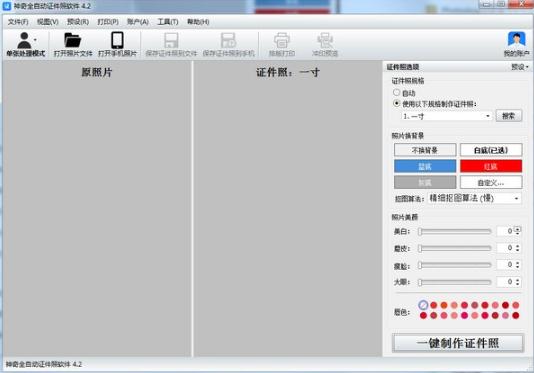Screen dimensions: 534x373
Task: Open the 预设(R) menu
Action: point(78,22)
